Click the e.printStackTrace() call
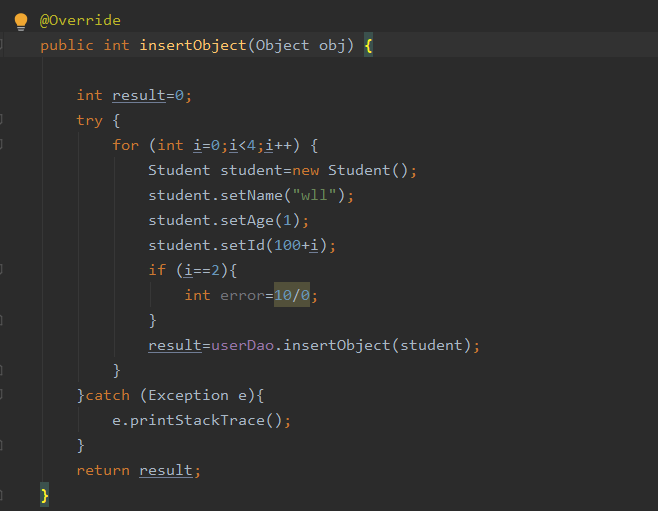This screenshot has width=658, height=511. (x=201, y=420)
